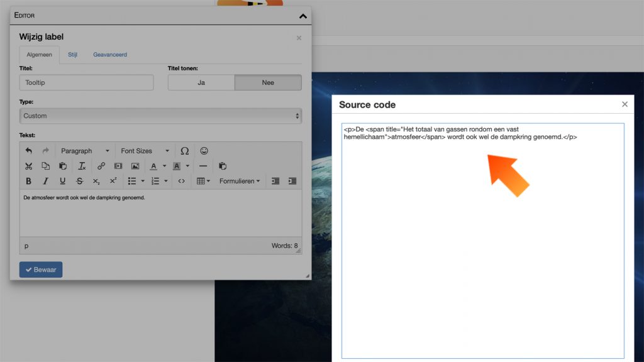
Task: Open the table insert menu
Action: 203,181
